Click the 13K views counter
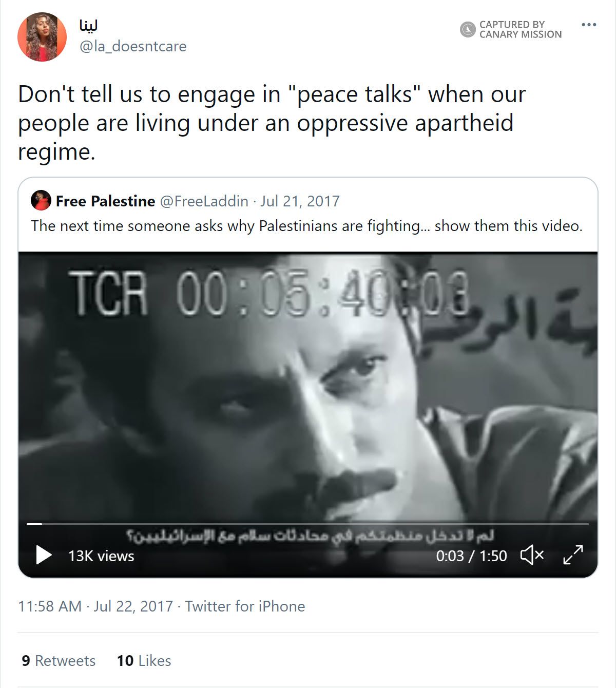 101,556
